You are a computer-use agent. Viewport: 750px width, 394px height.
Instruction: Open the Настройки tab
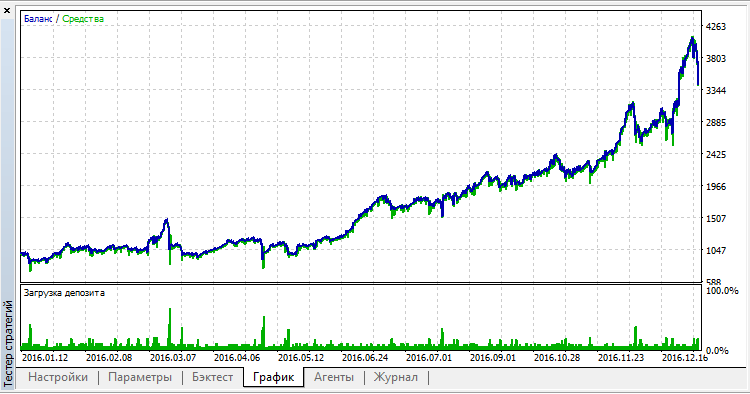click(58, 377)
